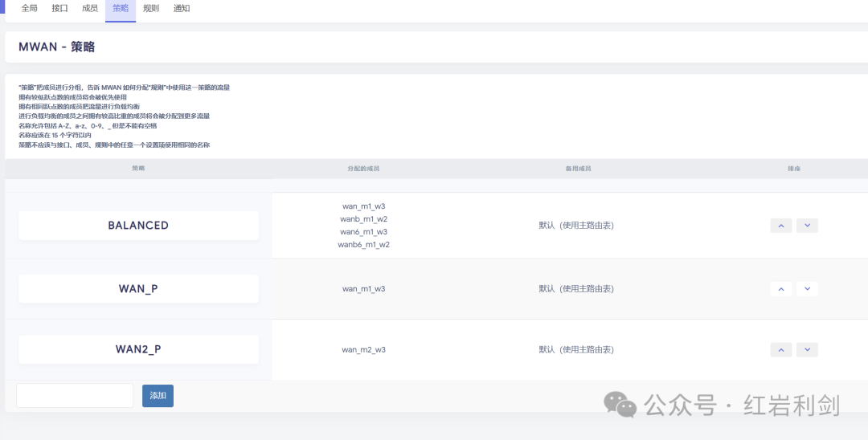The image size is (868, 440).
Task: Select the BALANCED policy name
Action: tap(138, 226)
